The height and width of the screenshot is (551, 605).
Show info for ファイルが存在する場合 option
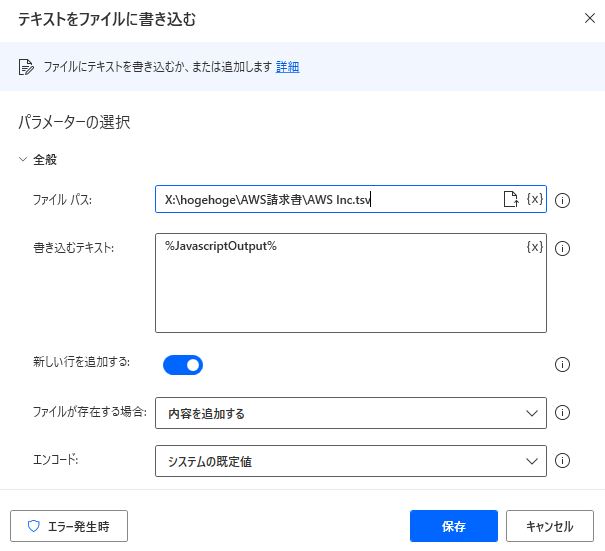tap(562, 412)
